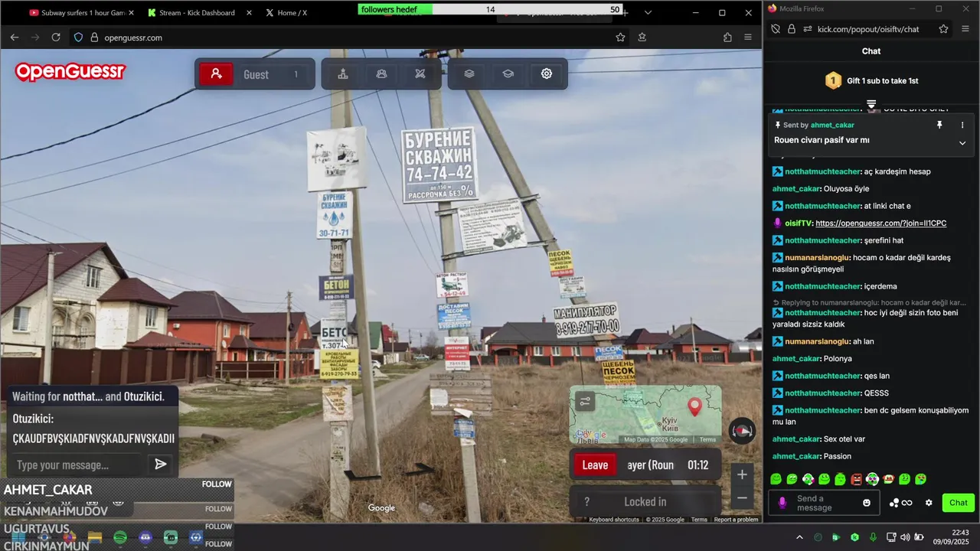Focus the Send a message chat field
The height and width of the screenshot is (551, 980).
[825, 503]
